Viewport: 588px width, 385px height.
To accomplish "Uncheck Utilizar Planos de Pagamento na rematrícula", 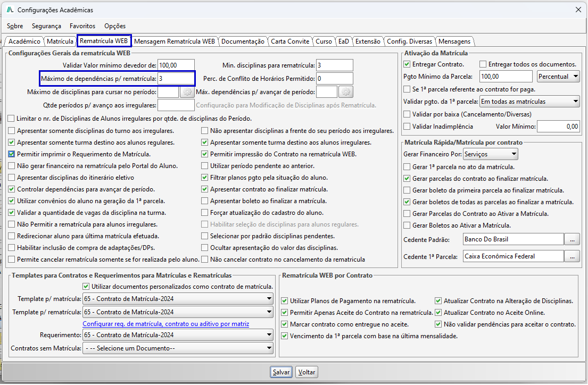I will pyautogui.click(x=285, y=300).
